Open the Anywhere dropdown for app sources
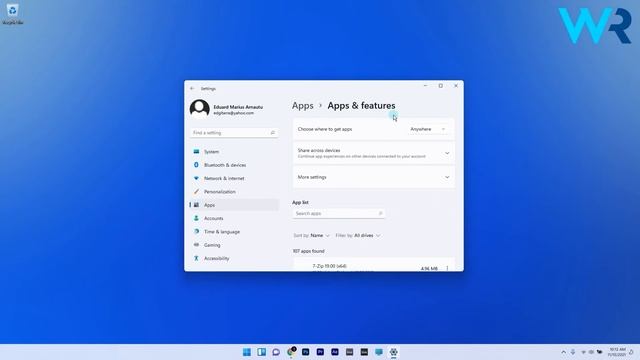 click(x=428, y=129)
